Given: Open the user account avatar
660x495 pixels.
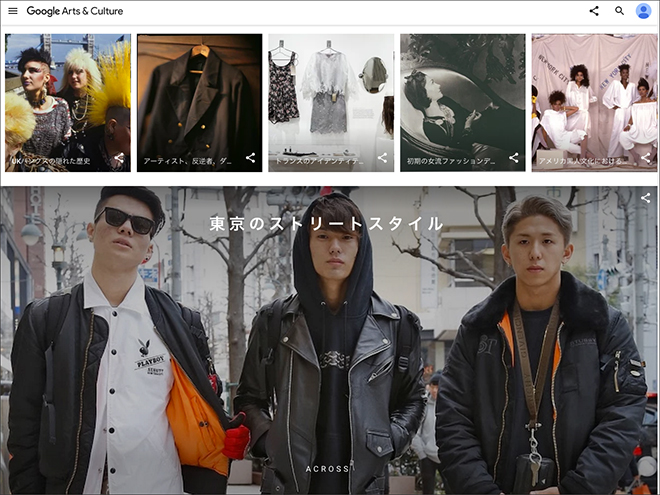Looking at the screenshot, I should tap(643, 11).
